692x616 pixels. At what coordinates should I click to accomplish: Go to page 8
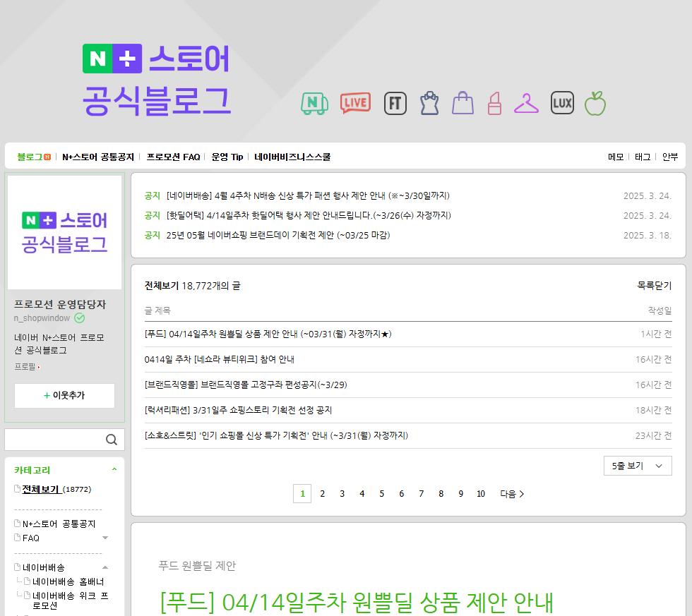coord(441,494)
